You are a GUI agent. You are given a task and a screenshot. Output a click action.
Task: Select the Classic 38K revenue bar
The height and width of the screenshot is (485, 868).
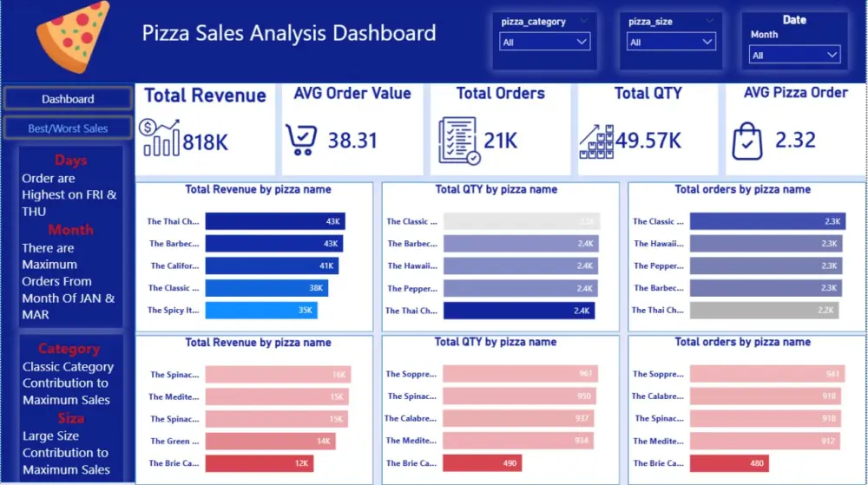pyautogui.click(x=266, y=288)
